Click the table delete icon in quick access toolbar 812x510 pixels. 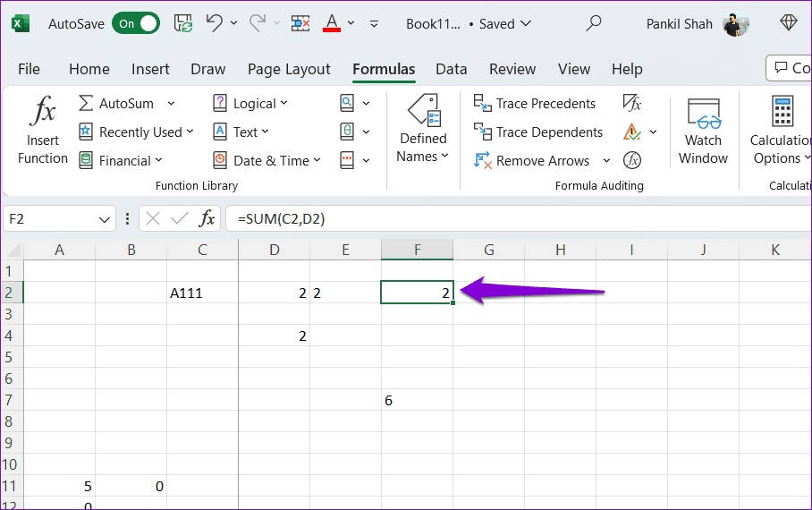(300, 24)
